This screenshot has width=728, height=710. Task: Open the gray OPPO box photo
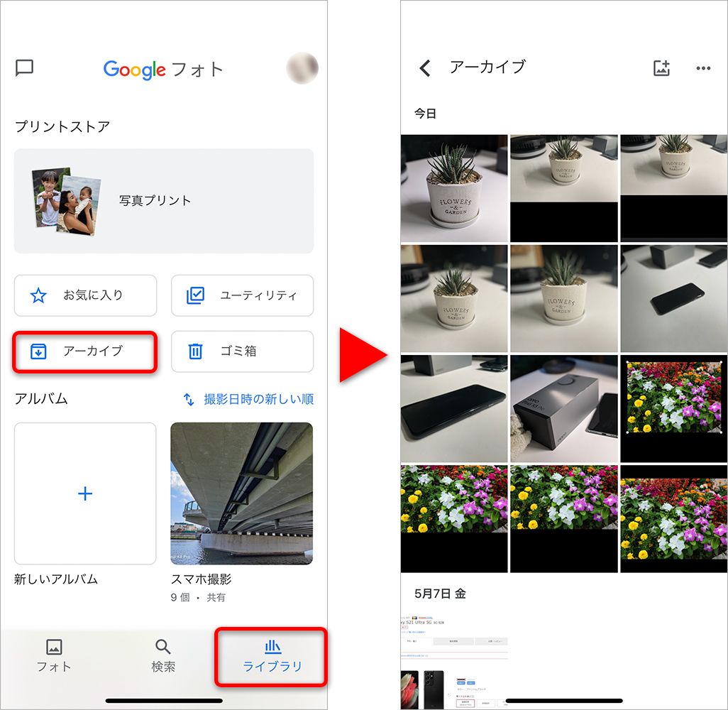pos(564,408)
